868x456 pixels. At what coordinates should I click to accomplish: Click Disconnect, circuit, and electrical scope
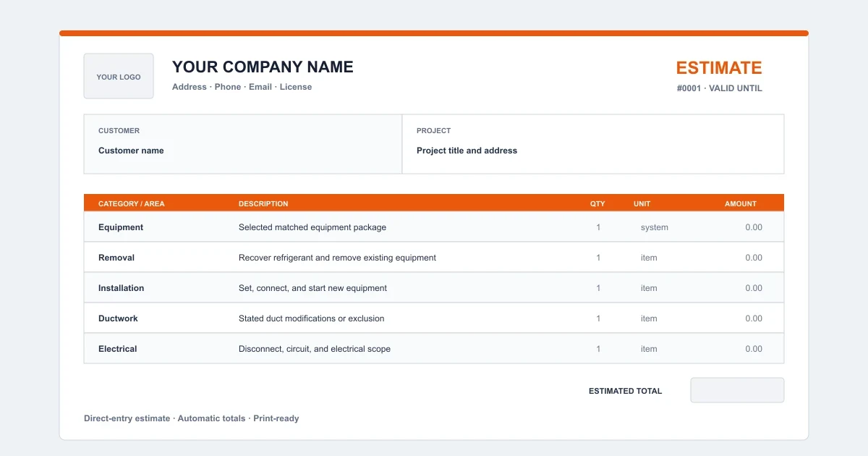(x=315, y=349)
